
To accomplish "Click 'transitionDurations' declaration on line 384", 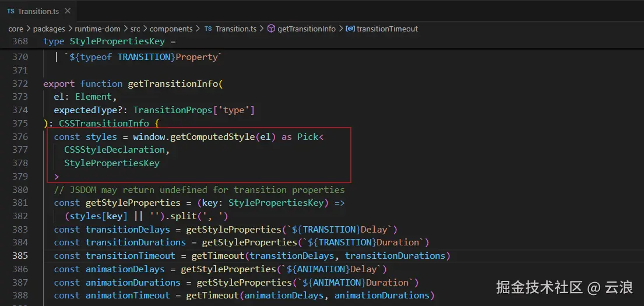I will [136, 242].
